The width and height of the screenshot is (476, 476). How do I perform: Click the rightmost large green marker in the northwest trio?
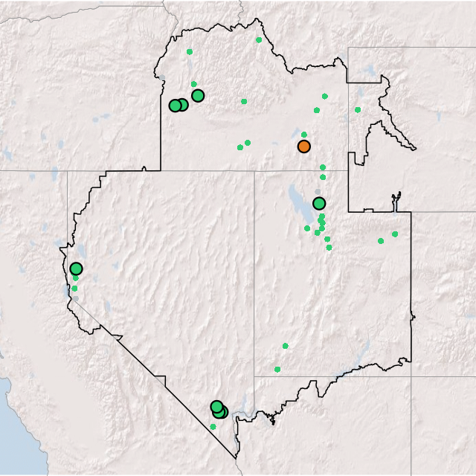[198, 95]
